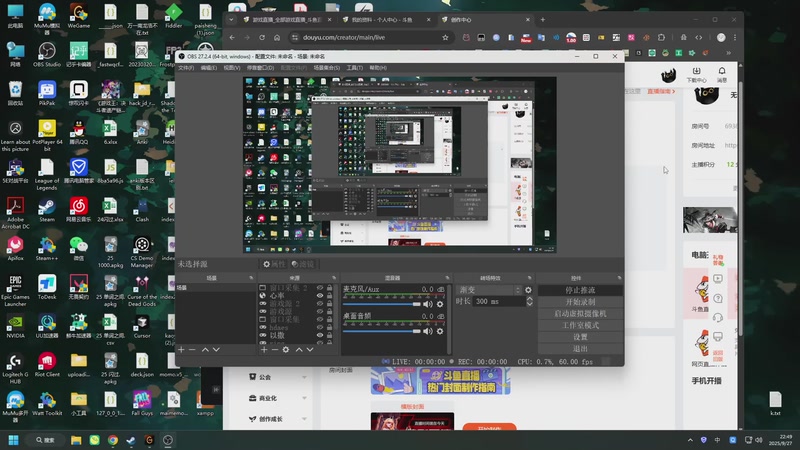
Task: Remove selected scene with minus icon
Action: tap(192, 349)
